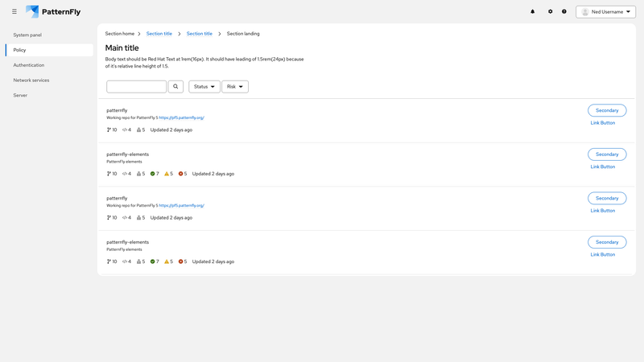Open notifications bell

[x=533, y=11]
